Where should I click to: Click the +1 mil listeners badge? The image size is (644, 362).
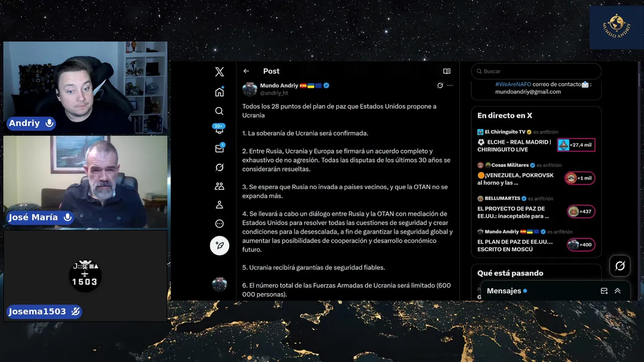(x=580, y=178)
